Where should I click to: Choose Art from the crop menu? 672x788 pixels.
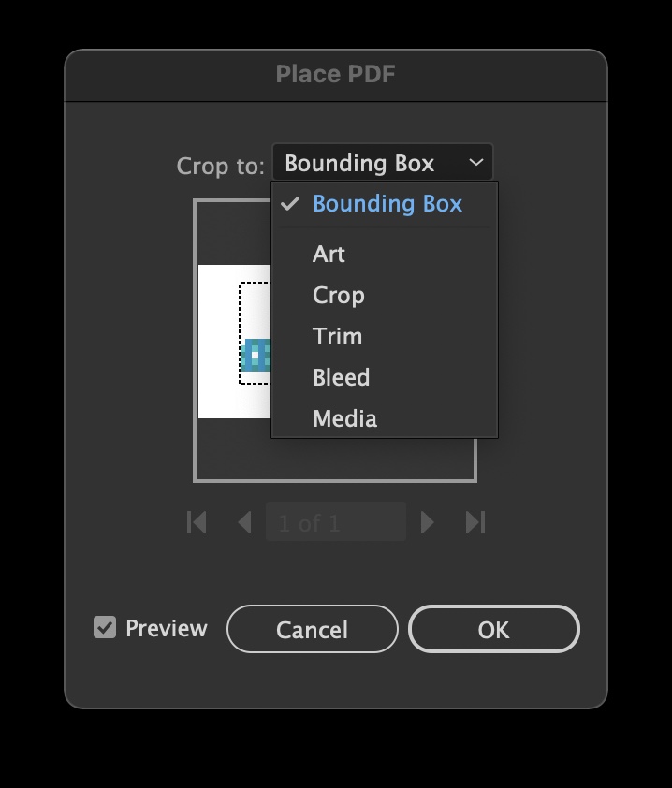point(329,254)
